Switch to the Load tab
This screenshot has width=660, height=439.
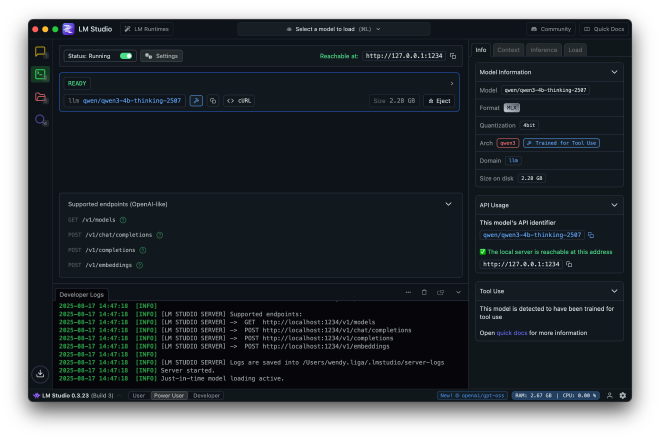[575, 50]
